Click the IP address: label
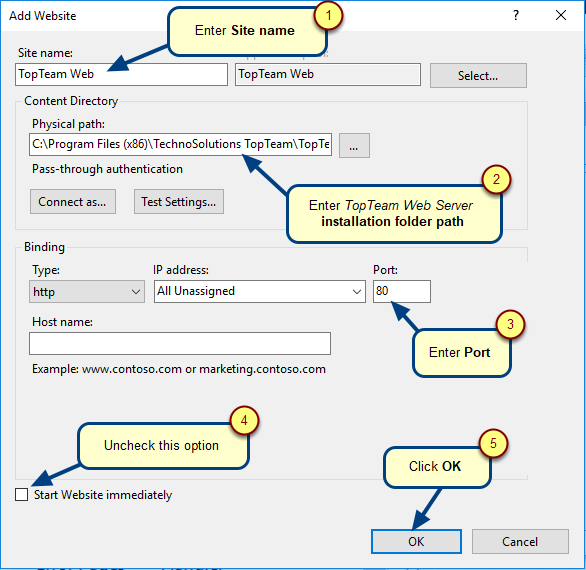 pyautogui.click(x=181, y=270)
